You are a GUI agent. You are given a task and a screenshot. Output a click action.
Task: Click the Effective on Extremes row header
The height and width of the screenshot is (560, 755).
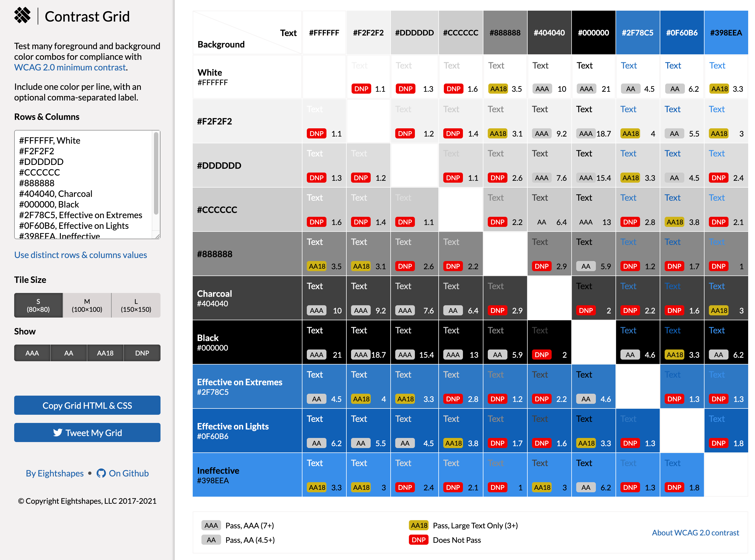247,386
